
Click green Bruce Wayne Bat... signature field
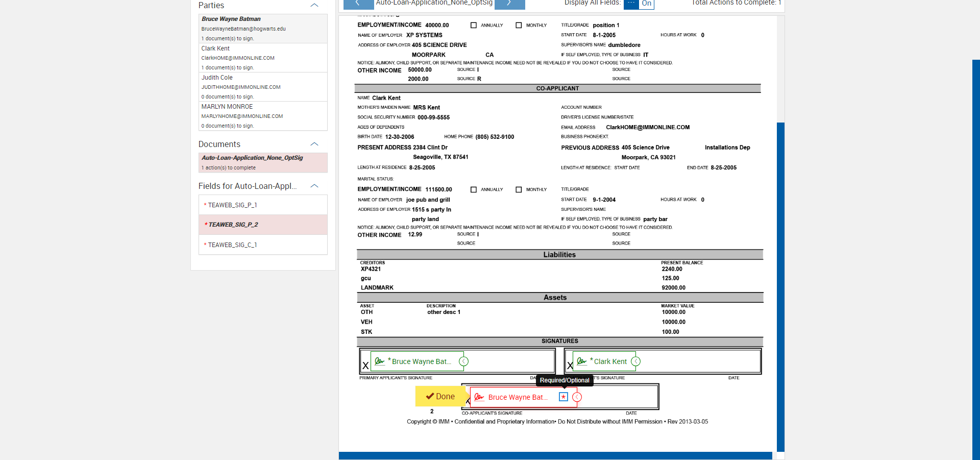coord(417,361)
